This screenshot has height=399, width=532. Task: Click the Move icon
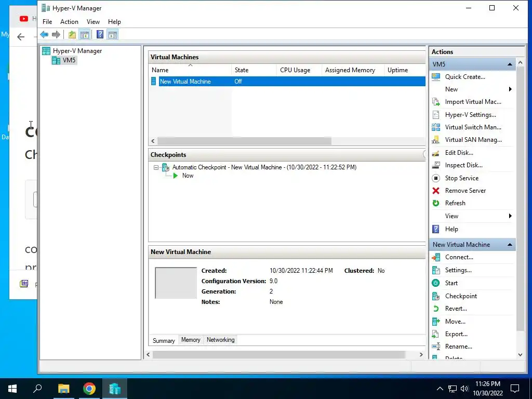point(436,321)
